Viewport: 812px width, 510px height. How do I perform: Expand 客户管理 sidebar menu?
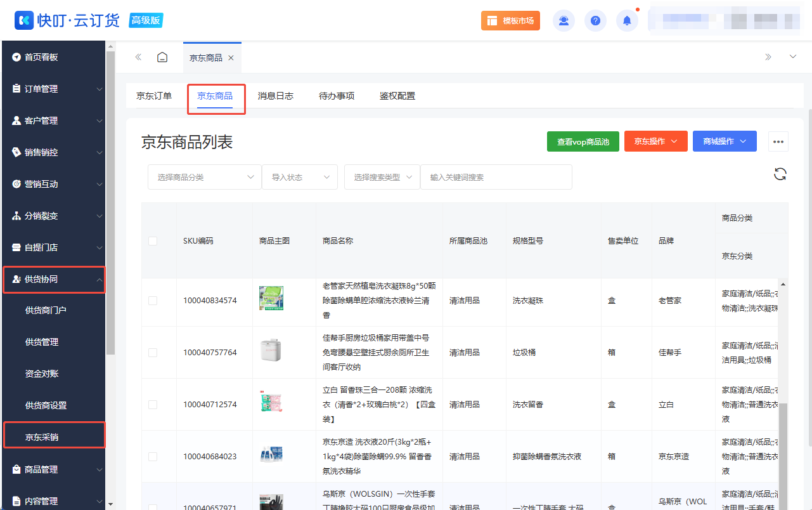coord(53,121)
